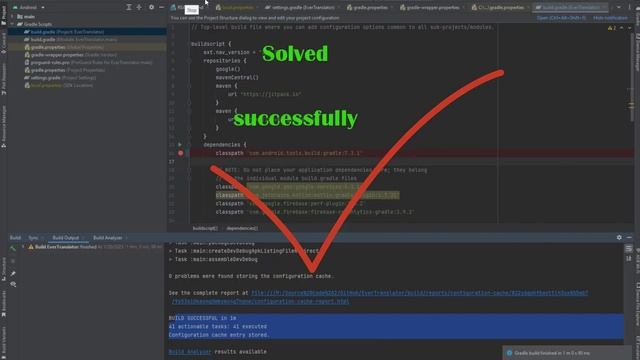Screen dimensions: 640x360
Task: Open Project tool window from left stripe
Action: (x=4, y=16)
